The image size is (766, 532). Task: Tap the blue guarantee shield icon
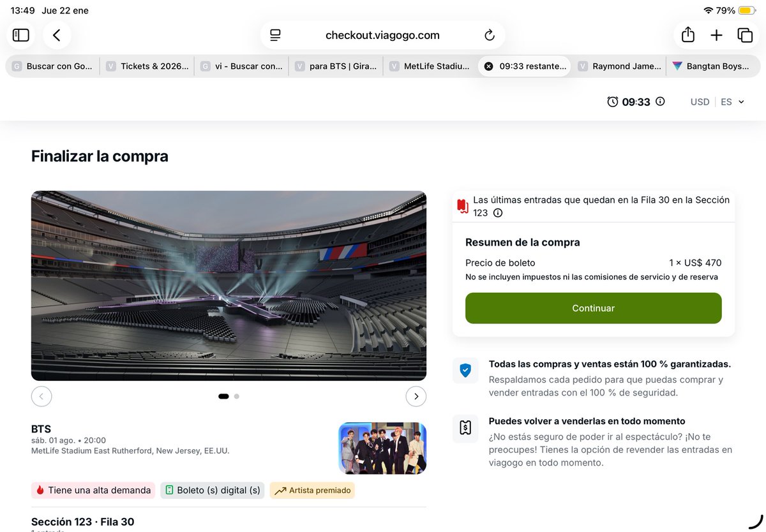tap(465, 371)
